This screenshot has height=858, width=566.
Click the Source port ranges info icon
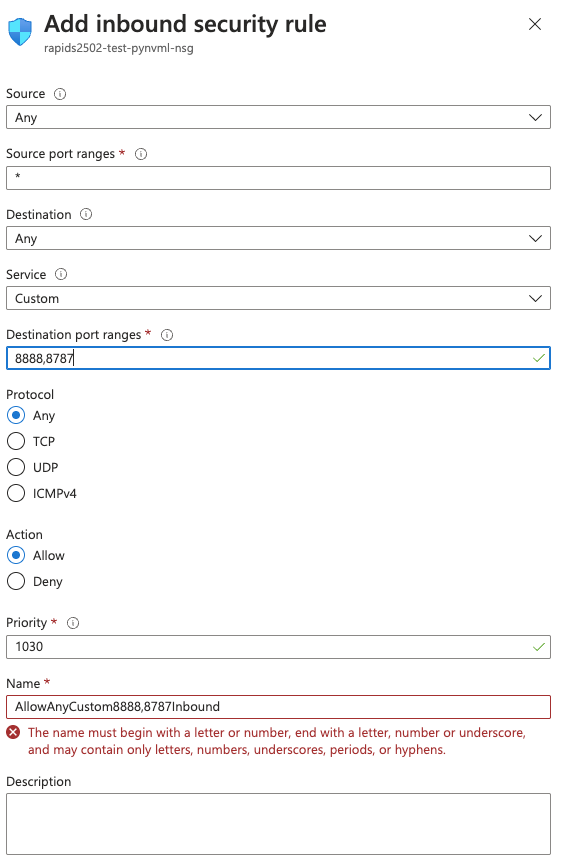point(141,154)
